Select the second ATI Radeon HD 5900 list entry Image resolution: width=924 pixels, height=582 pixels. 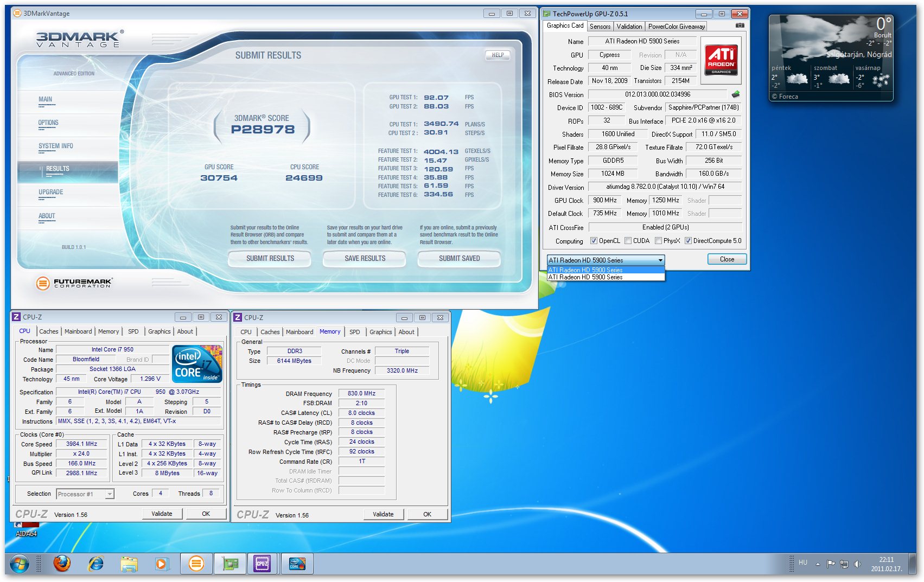(x=606, y=277)
